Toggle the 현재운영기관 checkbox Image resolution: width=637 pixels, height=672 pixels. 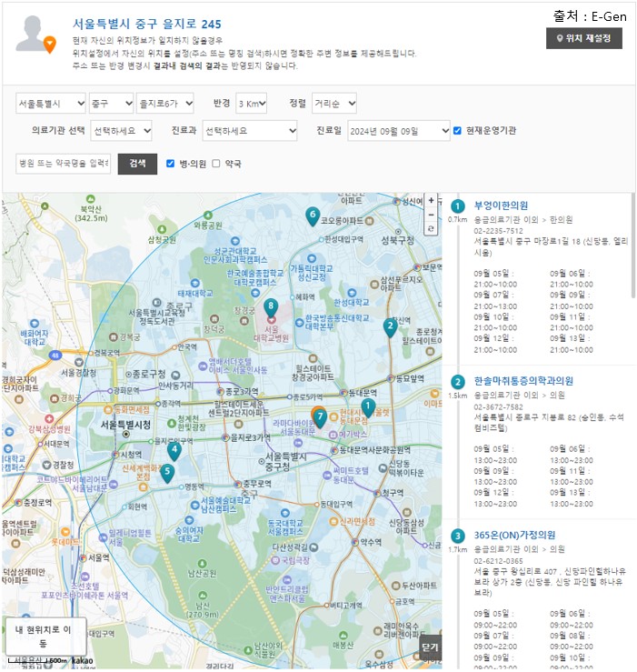point(458,131)
